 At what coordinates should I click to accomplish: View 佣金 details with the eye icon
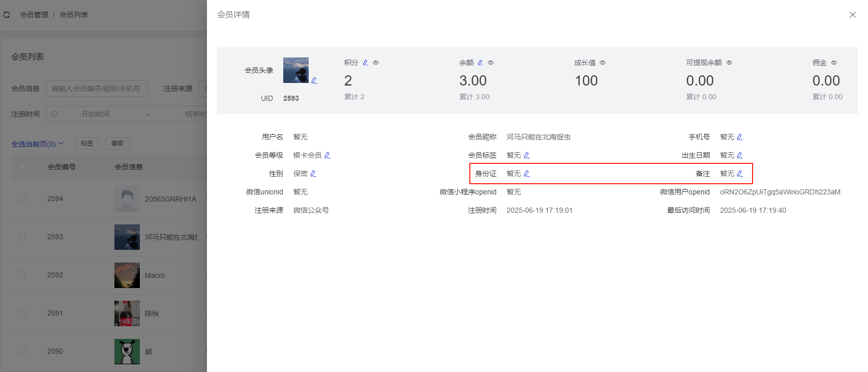(834, 63)
